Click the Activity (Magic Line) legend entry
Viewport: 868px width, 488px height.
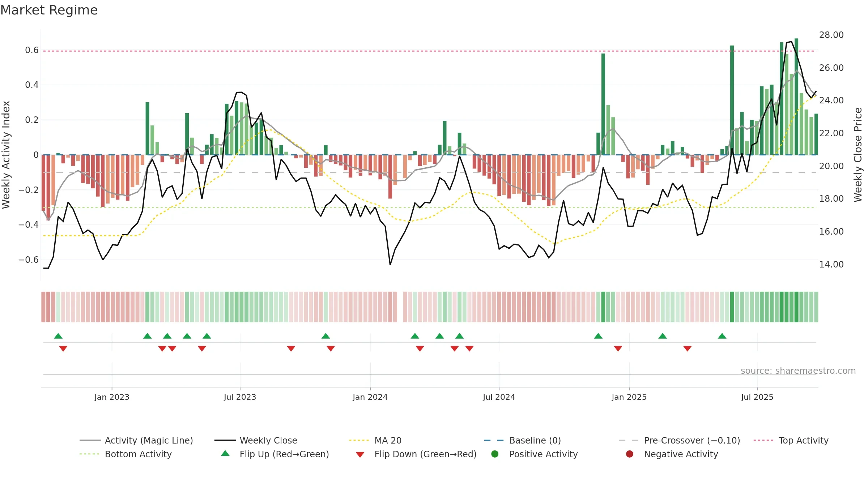pyautogui.click(x=136, y=440)
